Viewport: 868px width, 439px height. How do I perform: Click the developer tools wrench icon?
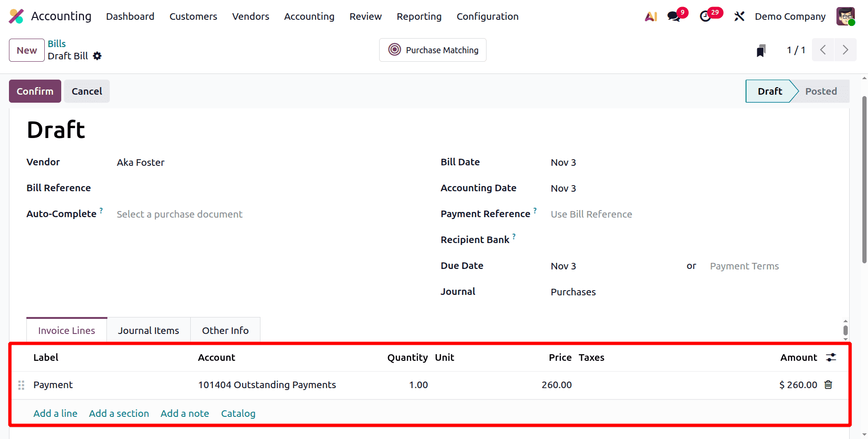[739, 16]
